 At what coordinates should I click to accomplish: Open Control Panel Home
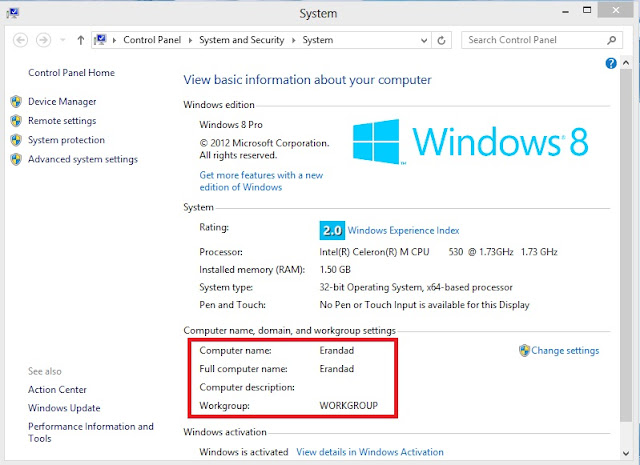(x=71, y=73)
